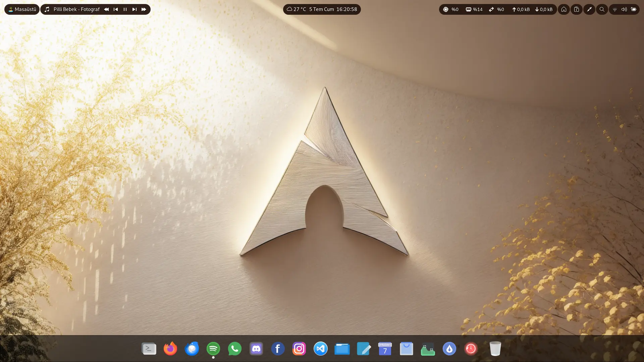Activate the color picker eyedropper icon

tap(589, 9)
